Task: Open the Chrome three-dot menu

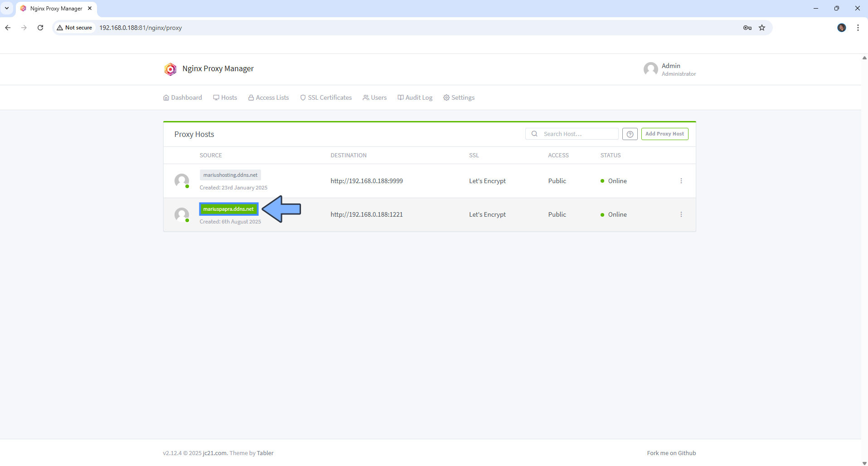Action: tap(858, 28)
